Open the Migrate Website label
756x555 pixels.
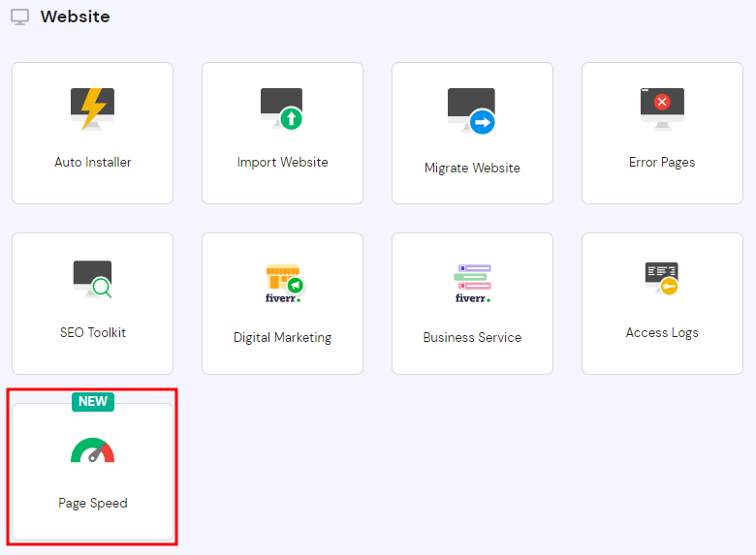(472, 169)
